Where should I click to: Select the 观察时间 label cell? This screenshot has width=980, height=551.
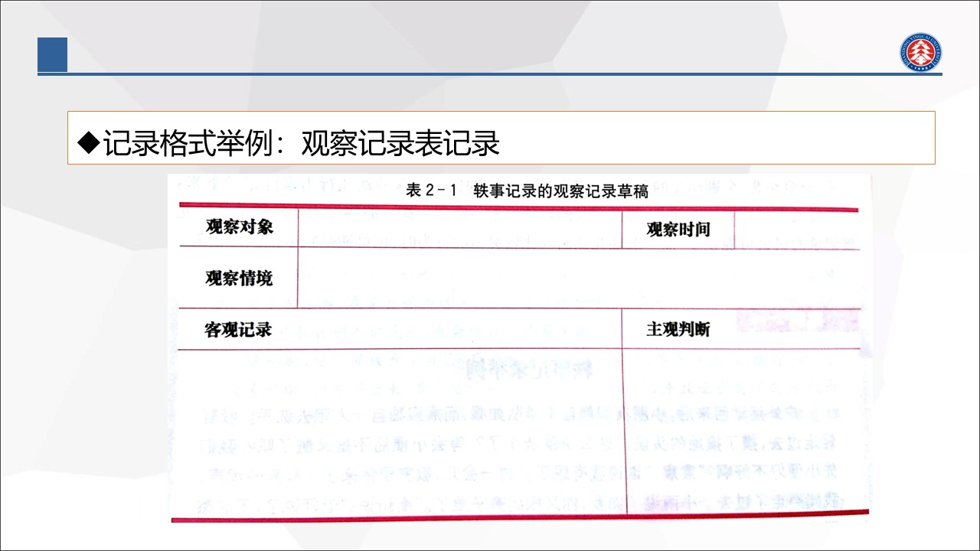click(678, 230)
